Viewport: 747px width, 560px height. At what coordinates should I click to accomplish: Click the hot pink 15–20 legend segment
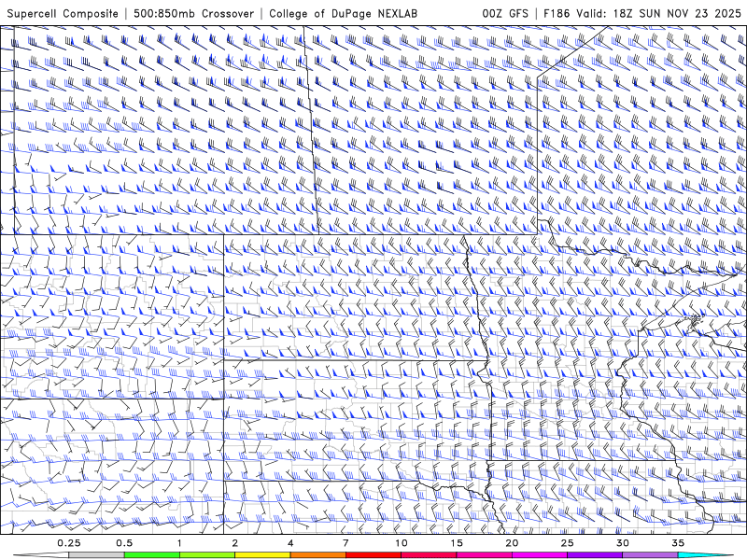point(484,555)
